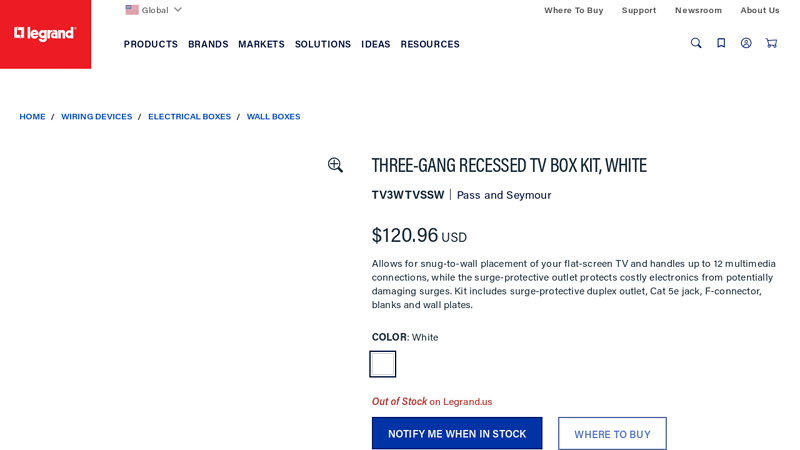Open the shopping cart icon
The width and height of the screenshot is (800, 450).
pos(771,43)
